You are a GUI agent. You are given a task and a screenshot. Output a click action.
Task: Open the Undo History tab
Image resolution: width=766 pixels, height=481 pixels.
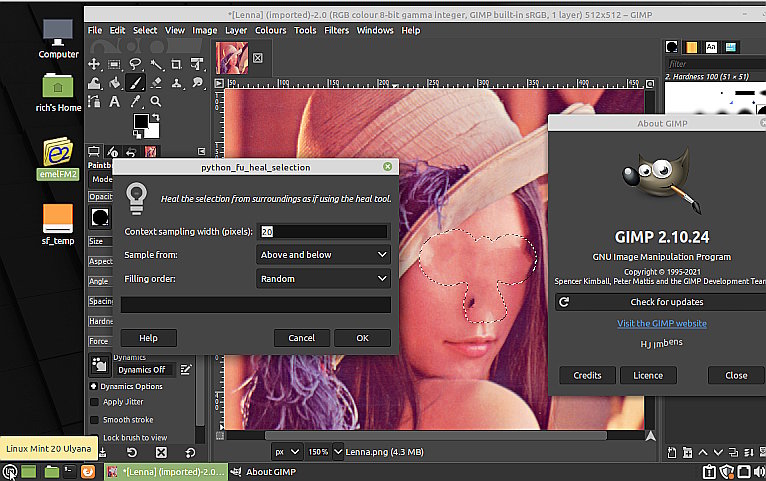pyautogui.click(x=131, y=151)
